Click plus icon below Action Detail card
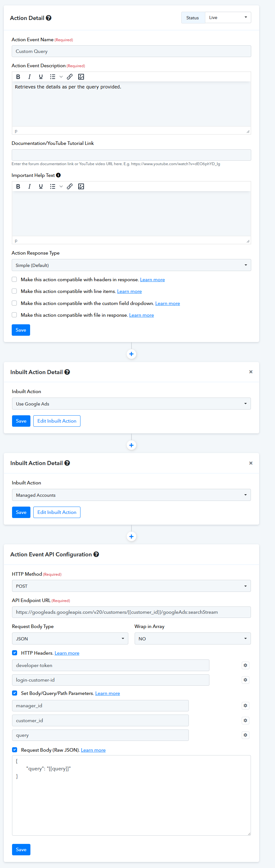The width and height of the screenshot is (275, 868). click(x=131, y=354)
